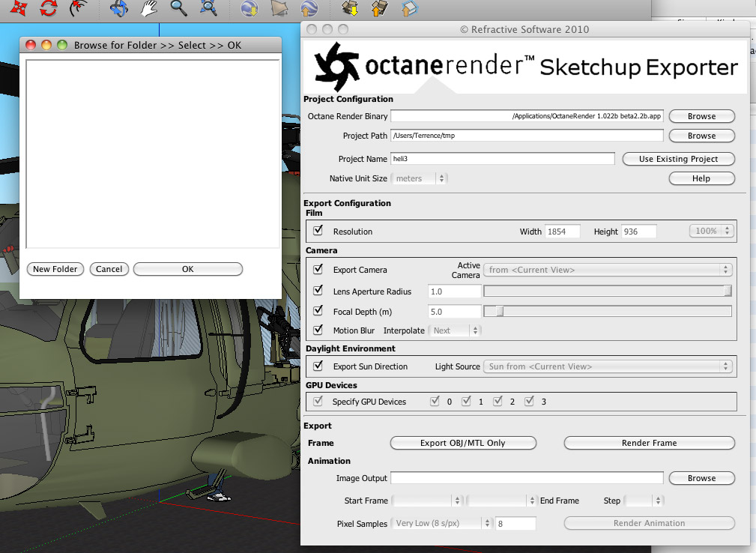Open the Interpolate Next dropdown
The width and height of the screenshot is (756, 553).
(454, 330)
